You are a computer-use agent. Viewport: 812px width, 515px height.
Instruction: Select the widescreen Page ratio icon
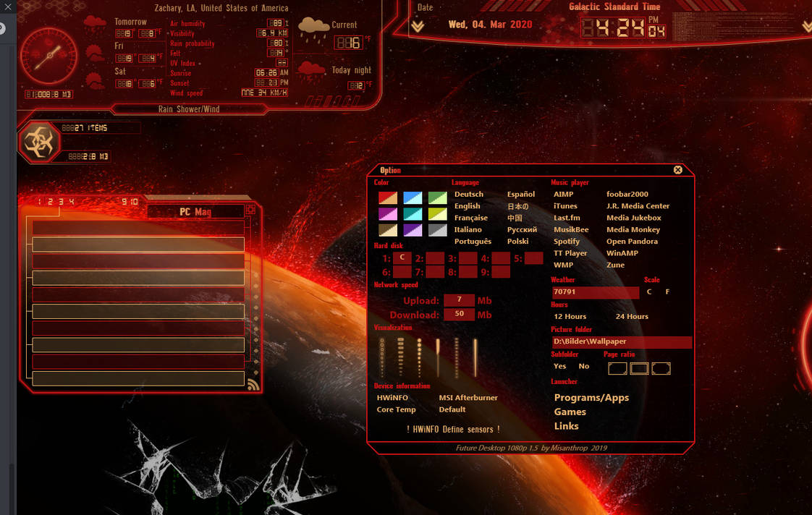(660, 368)
